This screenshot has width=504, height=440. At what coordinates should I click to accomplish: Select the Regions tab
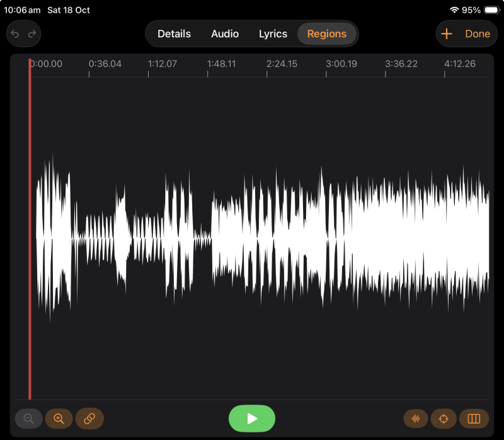(327, 34)
